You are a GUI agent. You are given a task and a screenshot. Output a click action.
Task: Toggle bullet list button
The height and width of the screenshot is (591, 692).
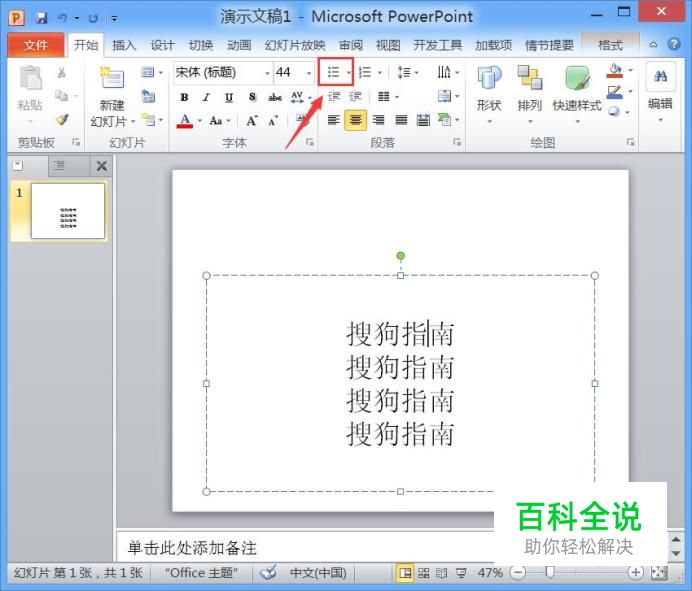pos(333,72)
